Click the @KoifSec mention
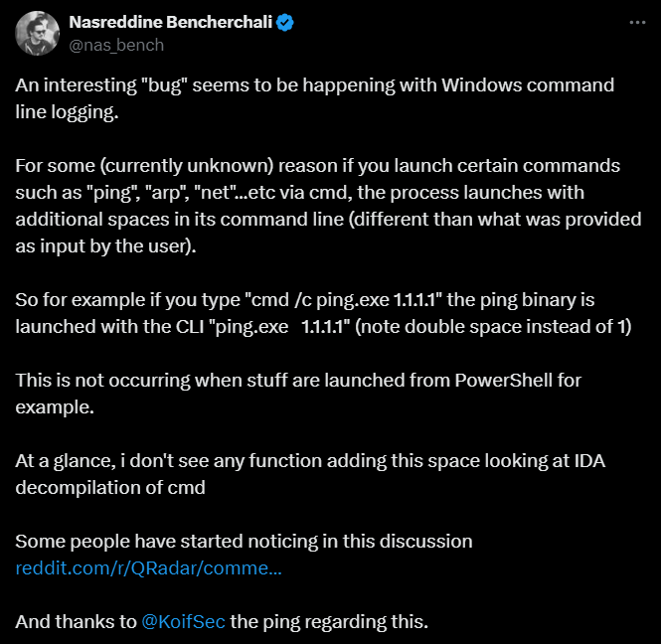The image size is (661, 644). tap(183, 622)
